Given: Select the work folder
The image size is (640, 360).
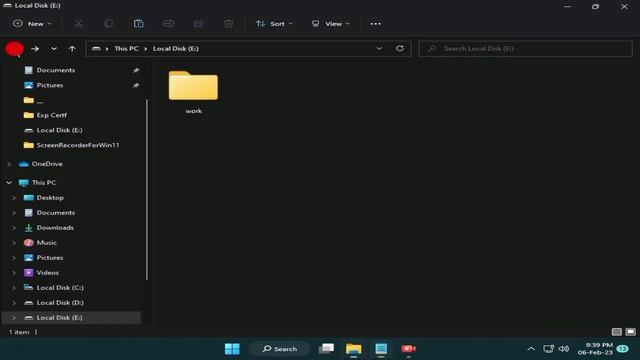Looking at the screenshot, I should [x=193, y=92].
